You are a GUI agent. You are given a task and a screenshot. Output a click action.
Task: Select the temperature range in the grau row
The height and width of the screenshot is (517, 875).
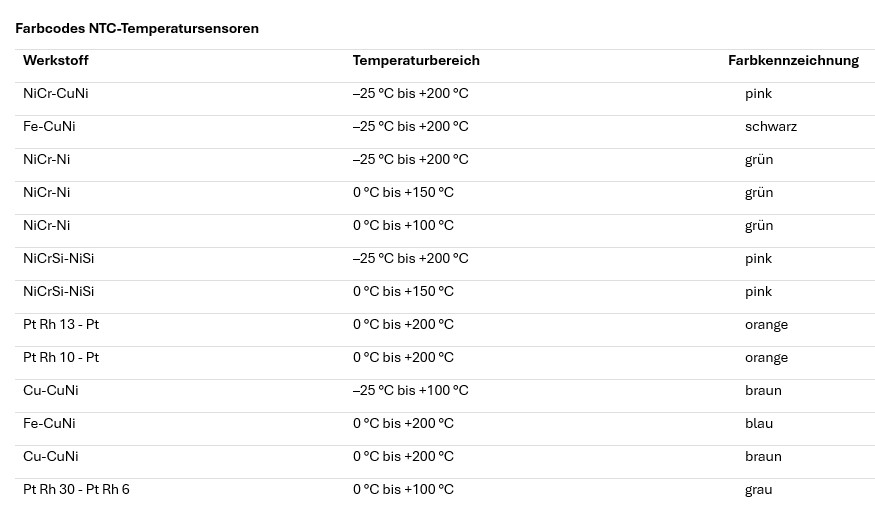[x=403, y=490]
